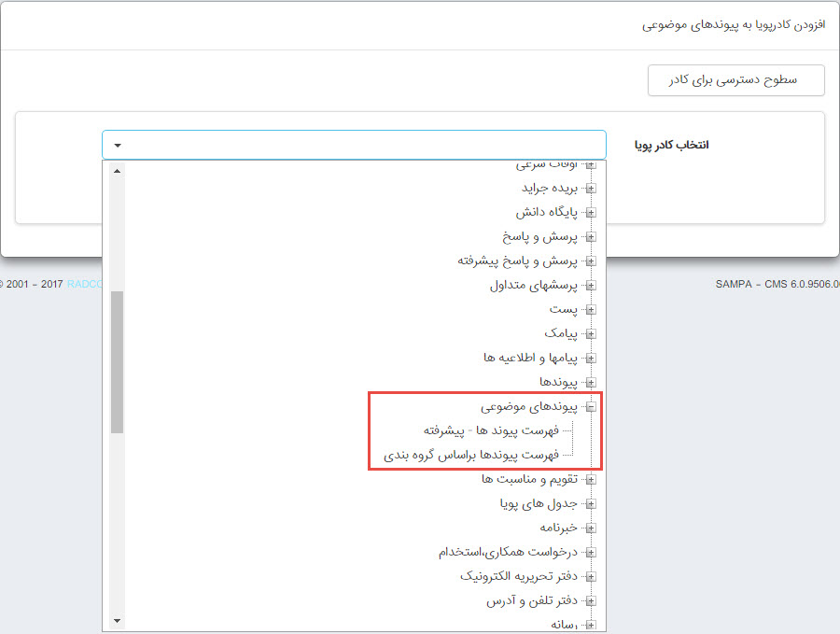Viewport: 840px width, 634px height.
Task: Click the scrollbar down arrow in list
Action: 117,621
